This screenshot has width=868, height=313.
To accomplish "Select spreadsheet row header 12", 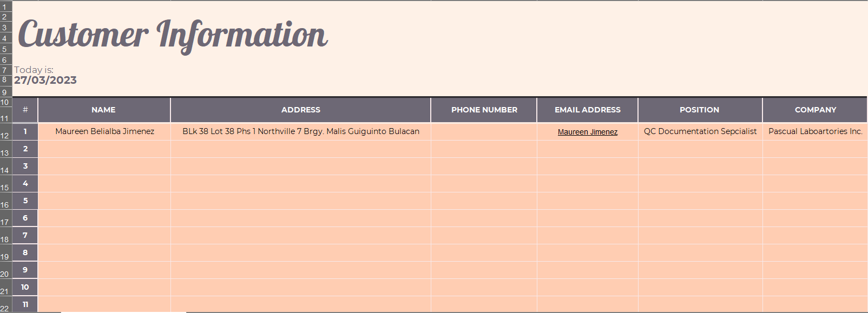I will (5, 135).
